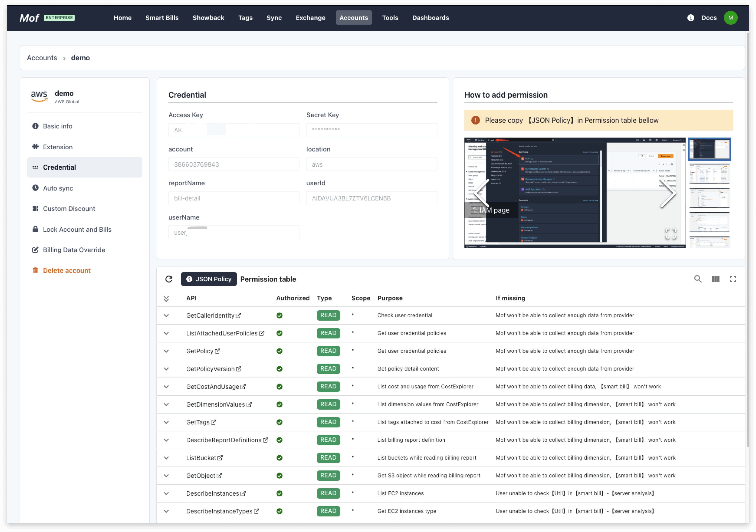756x532 pixels.
Task: Click the READ badge for DescribeReportDefinitions
Action: pyautogui.click(x=328, y=440)
